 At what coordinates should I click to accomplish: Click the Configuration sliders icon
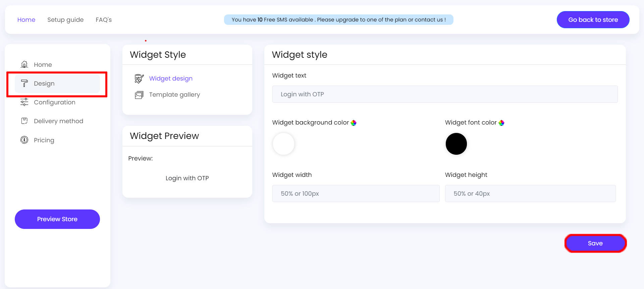[x=24, y=102]
